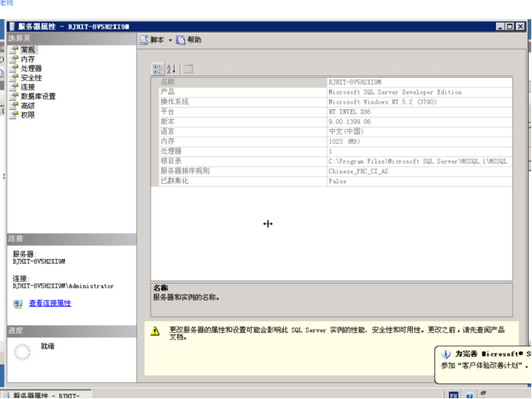Click the warning triangle icon
532x399 pixels.
[155, 331]
